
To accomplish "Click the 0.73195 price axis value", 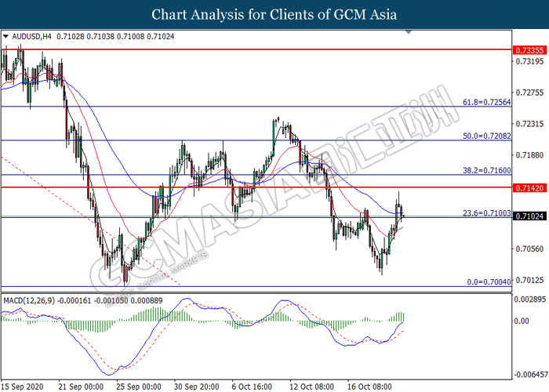I will (x=529, y=61).
